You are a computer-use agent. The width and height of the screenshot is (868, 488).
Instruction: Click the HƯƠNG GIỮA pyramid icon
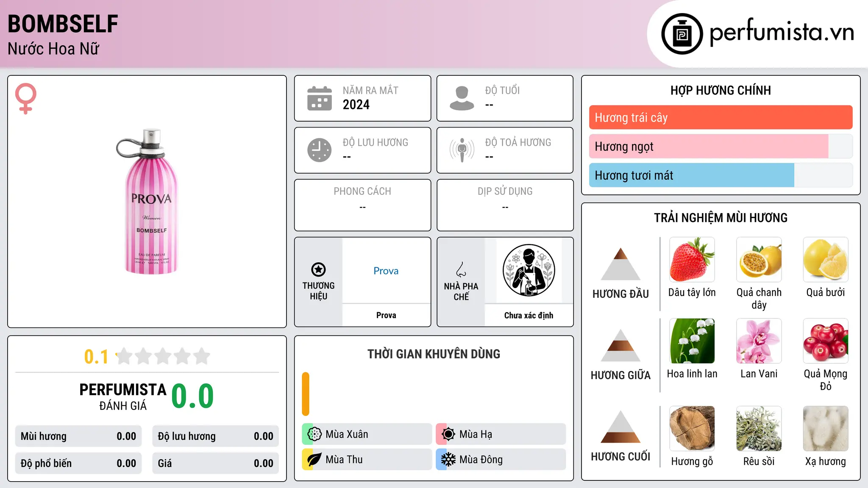tap(620, 345)
